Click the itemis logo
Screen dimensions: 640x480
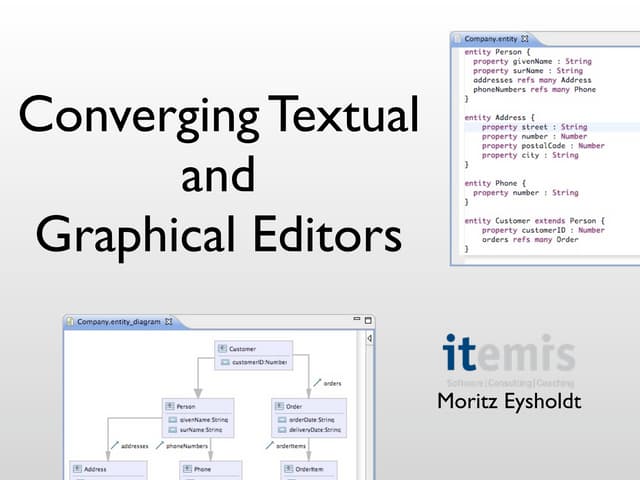(509, 354)
